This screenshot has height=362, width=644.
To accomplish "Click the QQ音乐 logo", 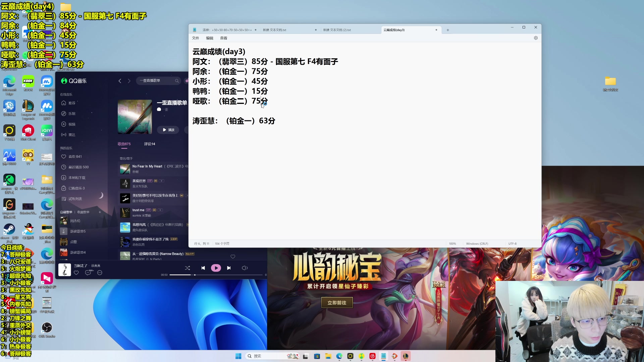I will (74, 81).
